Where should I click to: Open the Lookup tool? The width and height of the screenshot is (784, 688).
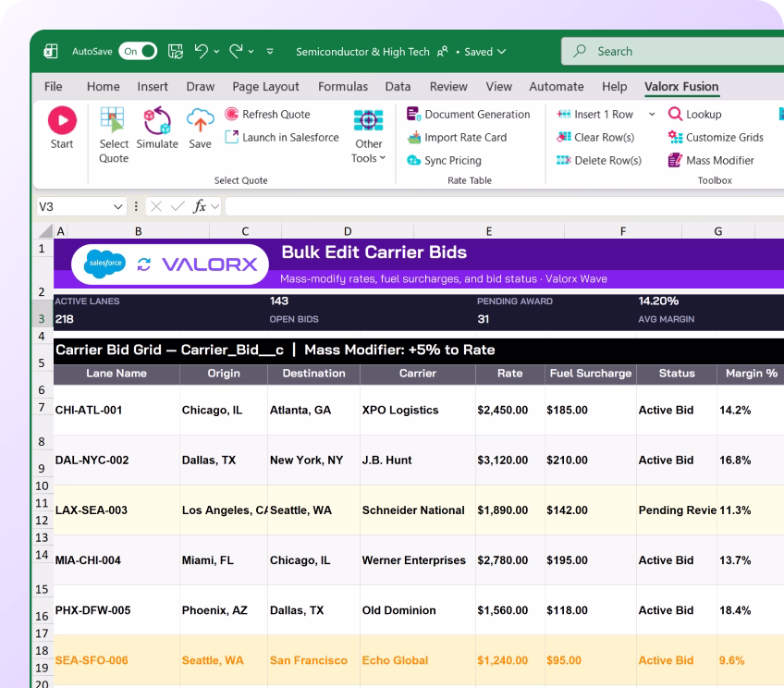(695, 114)
